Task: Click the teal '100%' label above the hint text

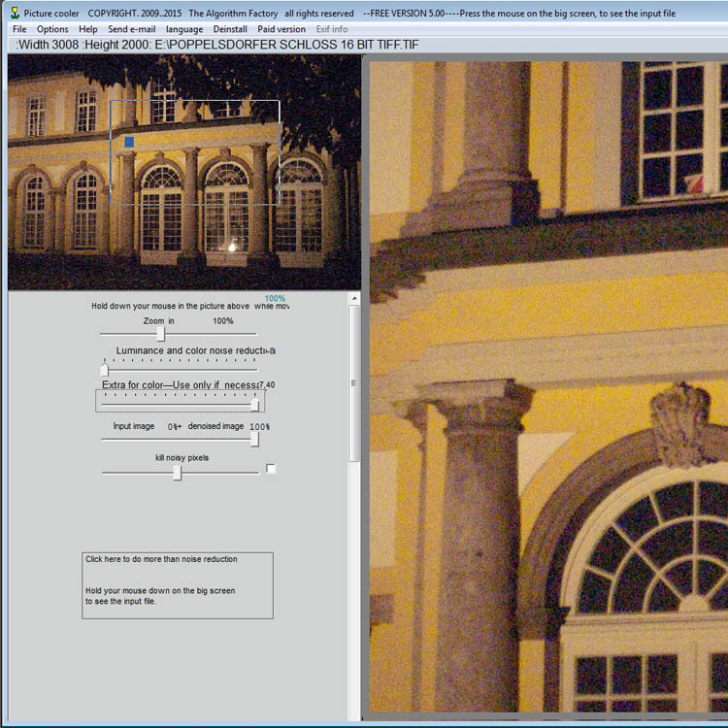Action: click(x=275, y=298)
